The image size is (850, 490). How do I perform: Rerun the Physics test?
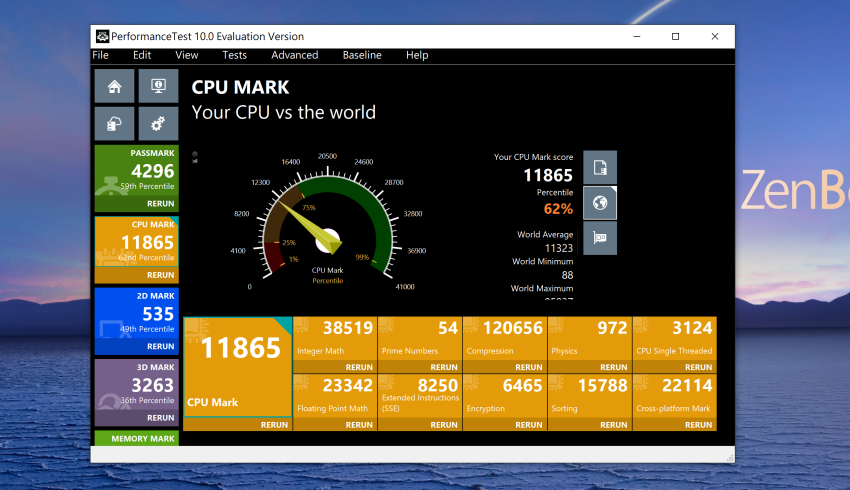click(614, 367)
